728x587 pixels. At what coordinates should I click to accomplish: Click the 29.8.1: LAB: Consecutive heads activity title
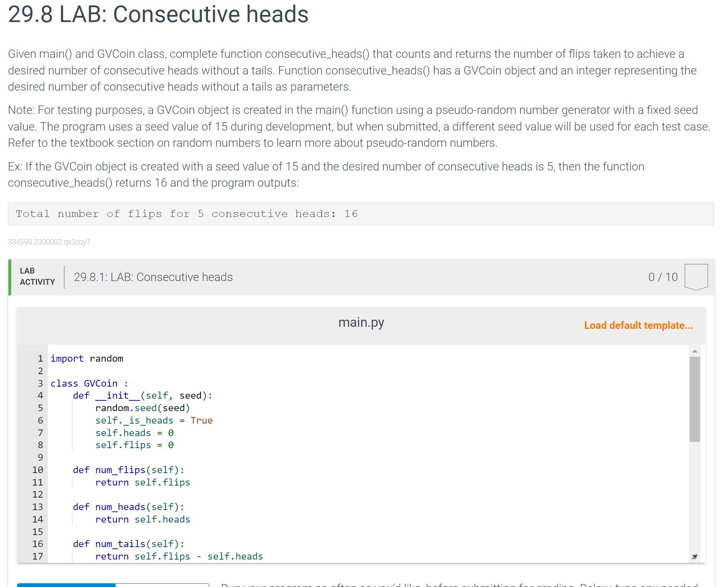[x=153, y=277]
